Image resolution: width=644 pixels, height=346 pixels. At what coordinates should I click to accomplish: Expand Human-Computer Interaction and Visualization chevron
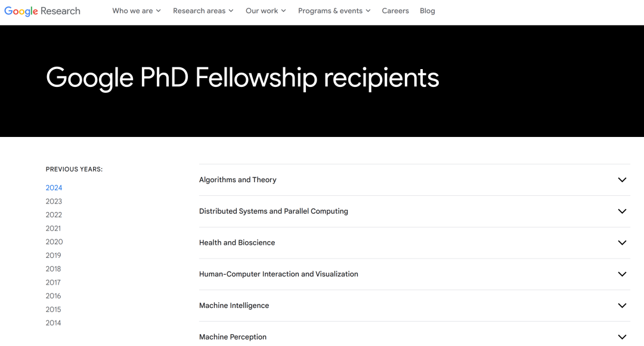622,275
